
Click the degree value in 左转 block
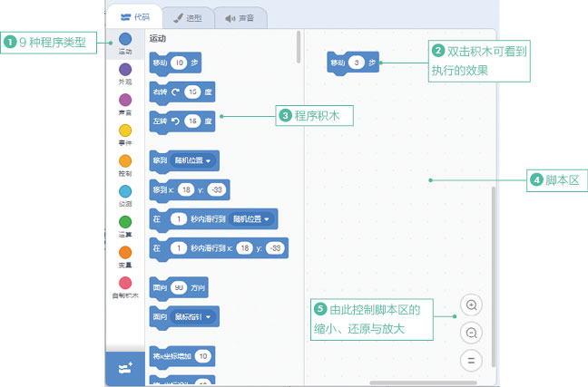pyautogui.click(x=192, y=121)
